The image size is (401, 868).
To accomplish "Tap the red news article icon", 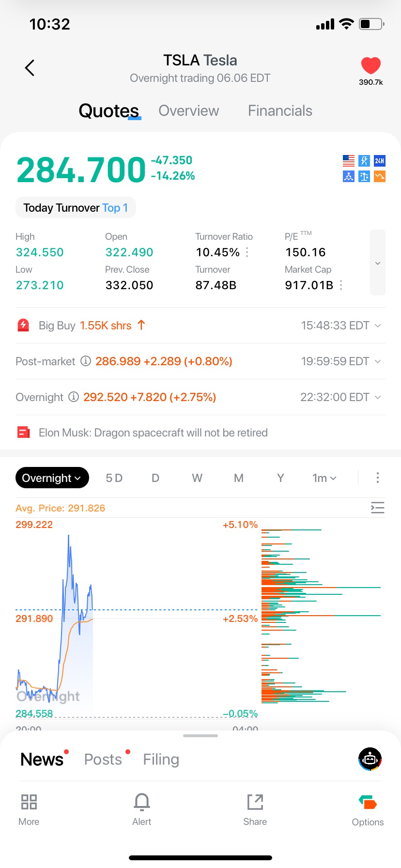I will 23,432.
